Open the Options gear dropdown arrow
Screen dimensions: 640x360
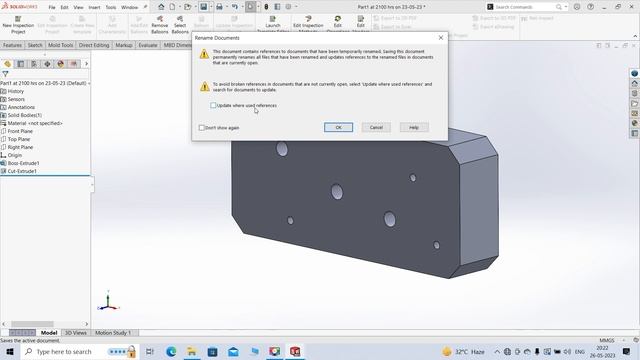tap(296, 7)
